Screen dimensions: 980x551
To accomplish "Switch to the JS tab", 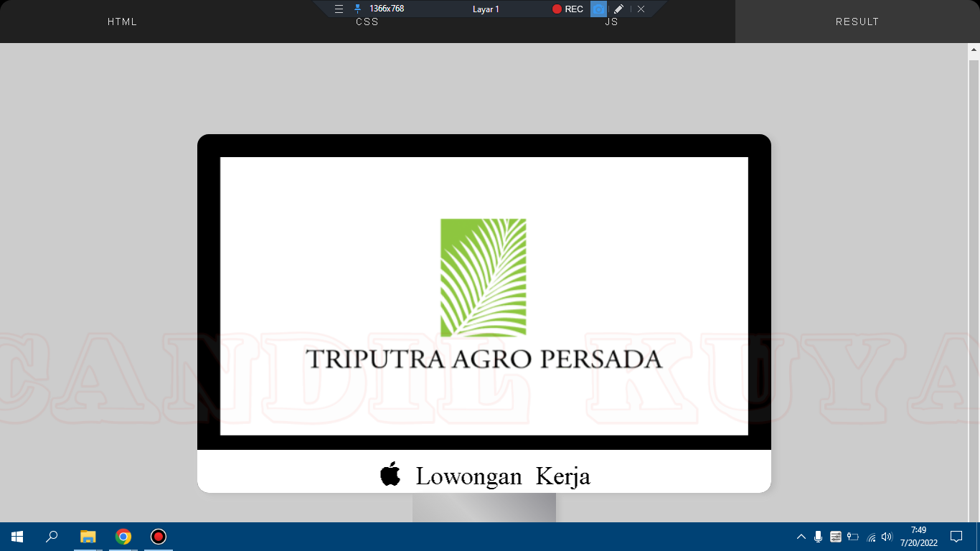I will point(612,22).
